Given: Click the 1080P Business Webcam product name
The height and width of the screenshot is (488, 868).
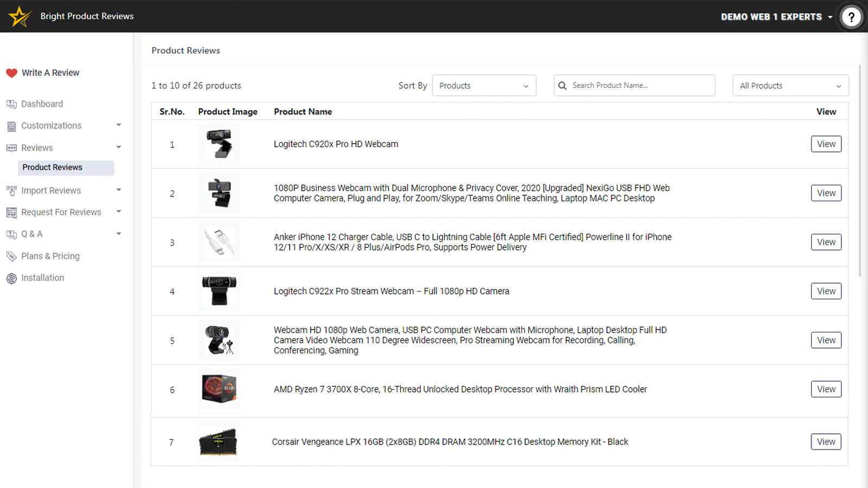Looking at the screenshot, I should [x=471, y=193].
